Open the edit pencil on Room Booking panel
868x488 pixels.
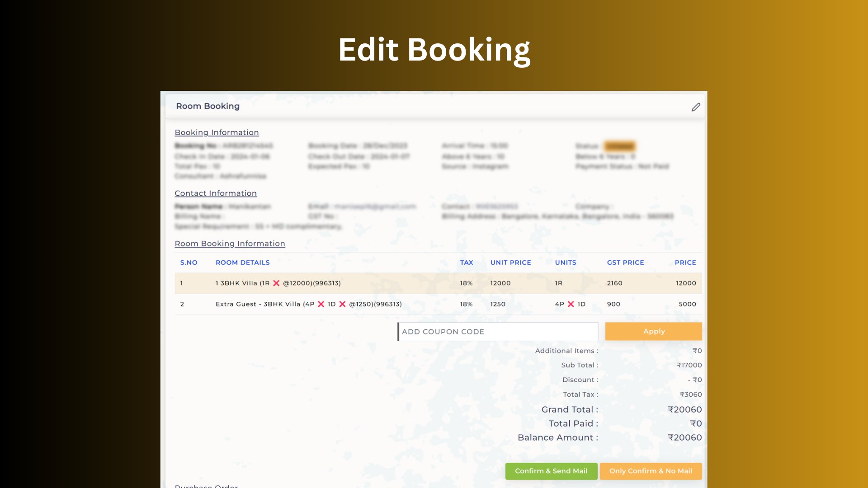click(695, 107)
